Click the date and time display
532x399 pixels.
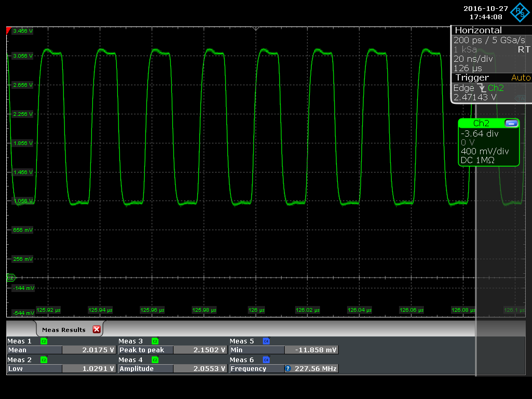[486, 12]
